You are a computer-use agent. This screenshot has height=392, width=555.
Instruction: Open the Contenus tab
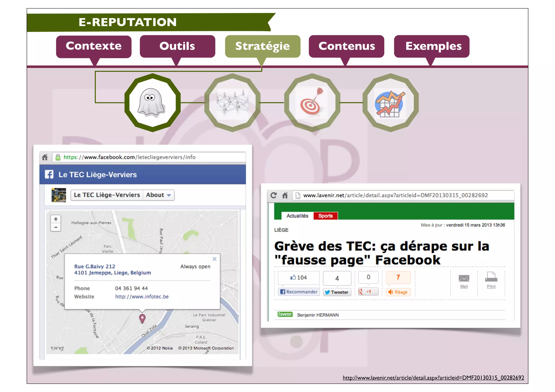[347, 46]
